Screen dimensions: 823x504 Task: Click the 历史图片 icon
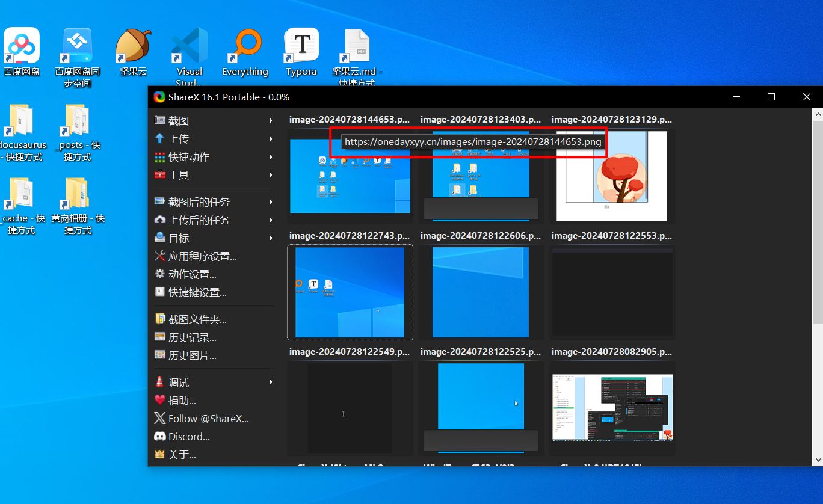(159, 355)
